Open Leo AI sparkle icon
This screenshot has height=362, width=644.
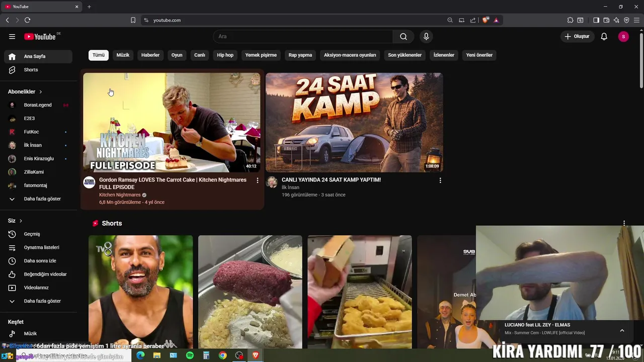click(616, 20)
